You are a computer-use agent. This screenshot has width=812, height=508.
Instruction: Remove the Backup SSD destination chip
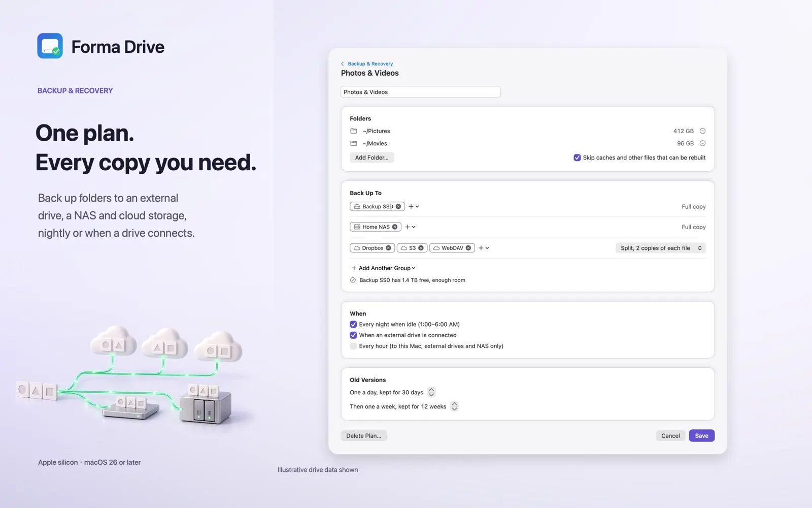click(398, 207)
